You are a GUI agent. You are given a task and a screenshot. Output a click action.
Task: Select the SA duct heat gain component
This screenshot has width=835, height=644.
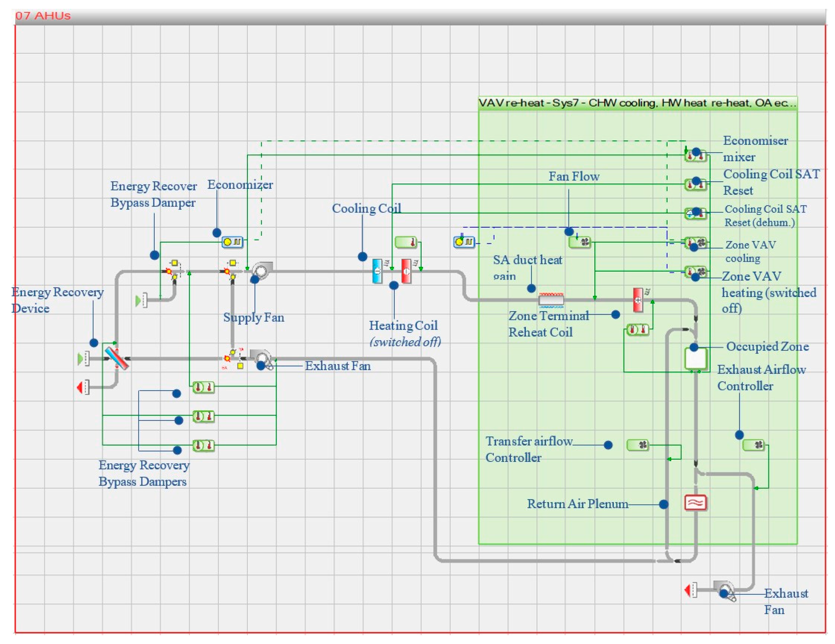[x=551, y=299]
